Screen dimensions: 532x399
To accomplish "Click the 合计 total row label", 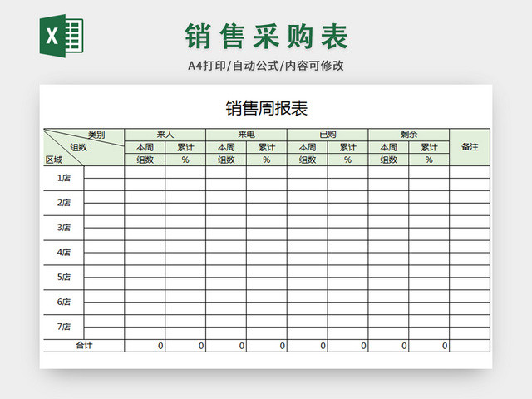I will point(84,346).
